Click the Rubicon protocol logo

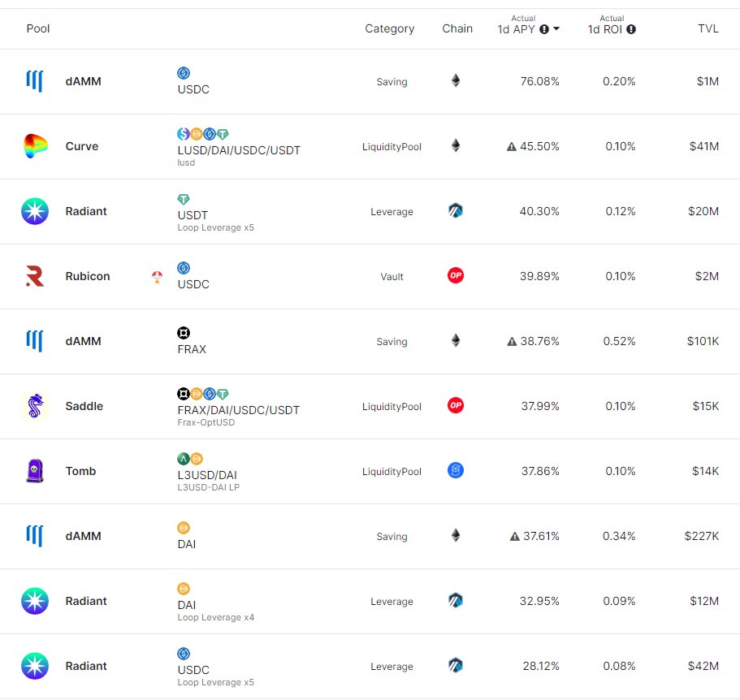(35, 276)
